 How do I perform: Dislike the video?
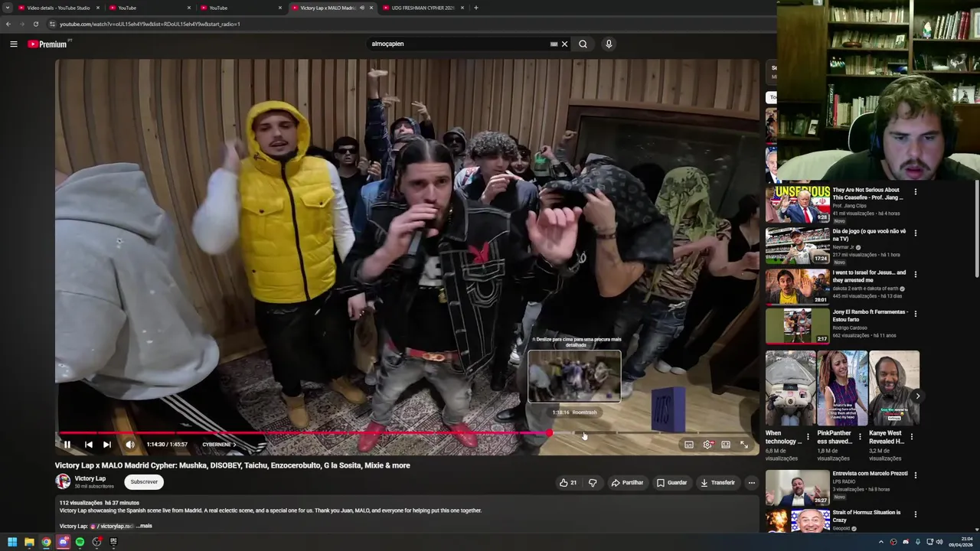[593, 483]
